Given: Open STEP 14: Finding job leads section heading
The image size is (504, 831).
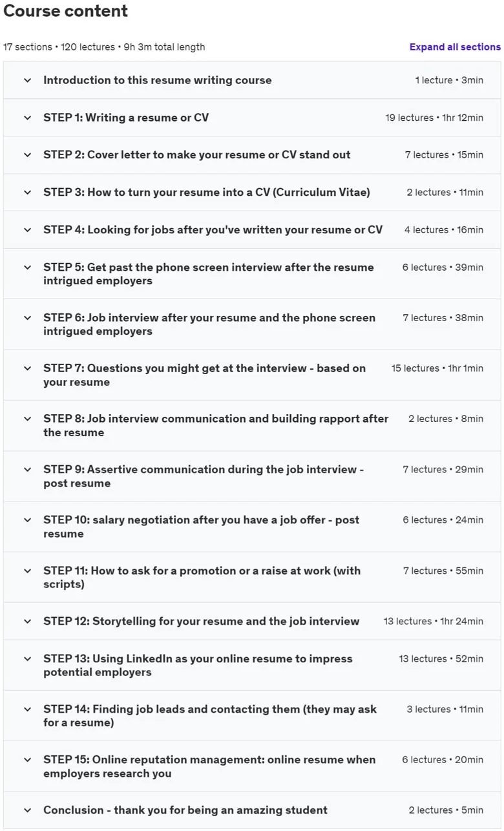Looking at the screenshot, I should click(210, 716).
